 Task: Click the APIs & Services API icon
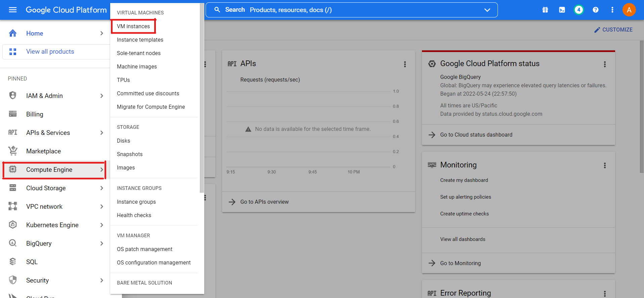coord(13,133)
